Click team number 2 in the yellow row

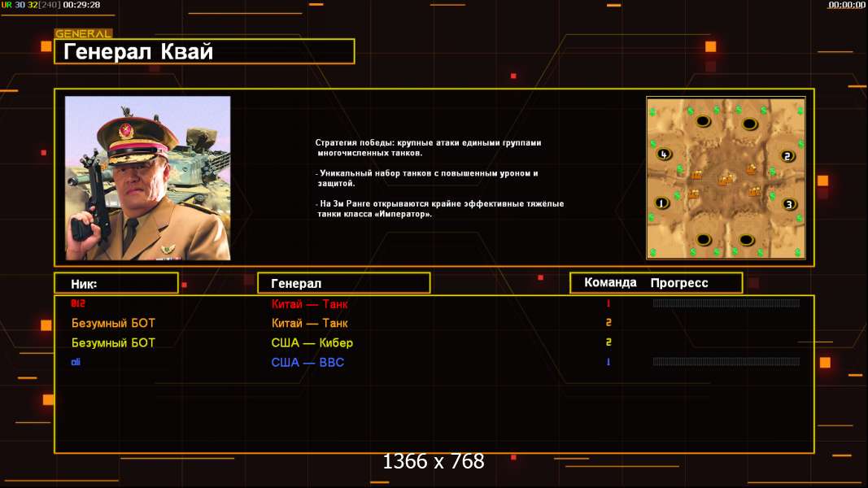[x=608, y=342]
